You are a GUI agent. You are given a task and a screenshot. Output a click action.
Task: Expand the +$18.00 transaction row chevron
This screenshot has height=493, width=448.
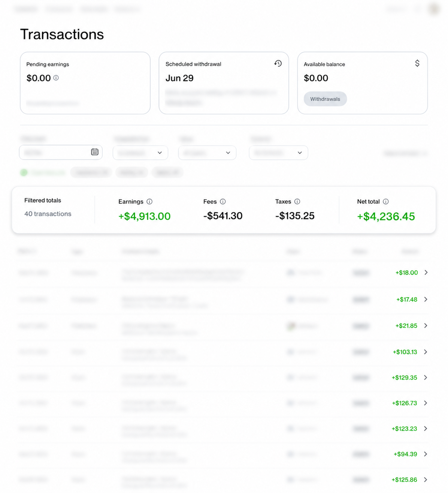(x=426, y=273)
